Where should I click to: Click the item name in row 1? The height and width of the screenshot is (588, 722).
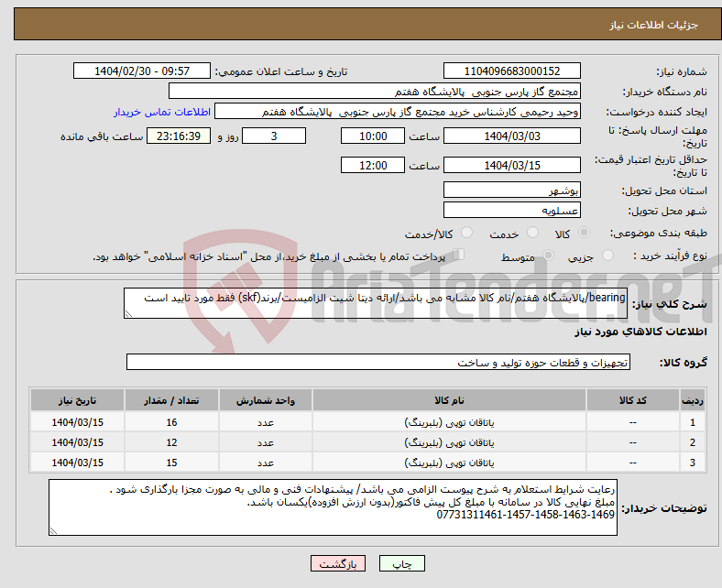click(x=449, y=422)
